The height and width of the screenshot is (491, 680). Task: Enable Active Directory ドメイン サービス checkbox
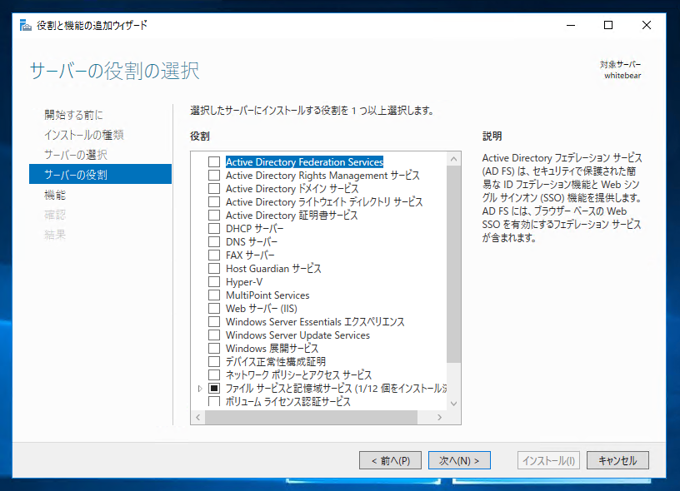[x=214, y=189]
